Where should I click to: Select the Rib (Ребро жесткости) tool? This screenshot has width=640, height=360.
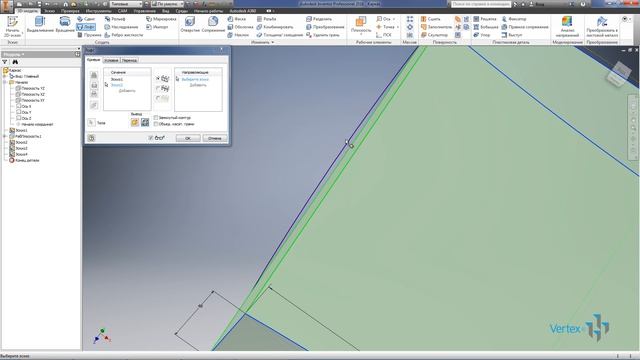[124, 35]
